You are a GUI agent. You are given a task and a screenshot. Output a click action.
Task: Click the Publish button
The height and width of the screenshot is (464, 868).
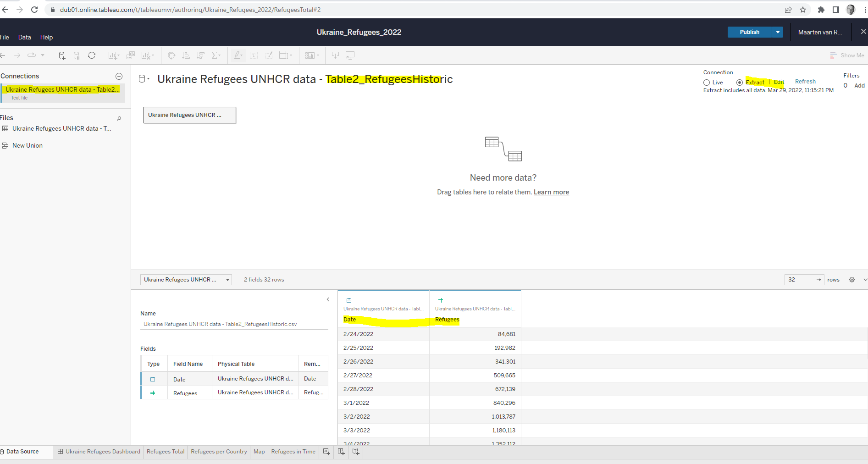749,32
